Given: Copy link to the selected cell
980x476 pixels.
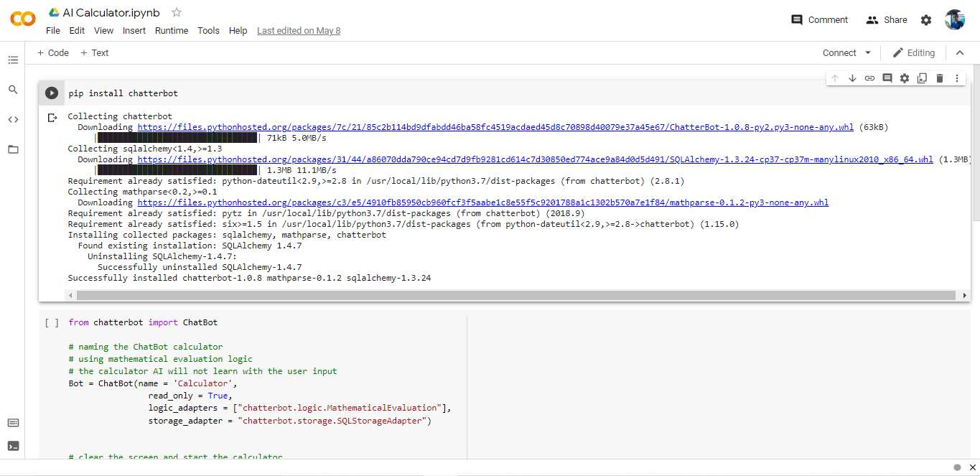Looking at the screenshot, I should point(869,78).
